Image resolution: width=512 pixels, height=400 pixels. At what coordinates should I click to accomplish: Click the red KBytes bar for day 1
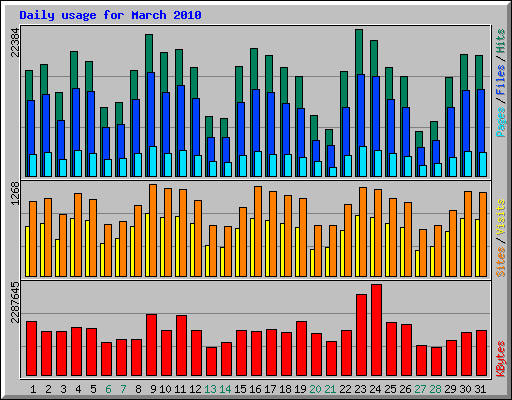tap(31, 349)
